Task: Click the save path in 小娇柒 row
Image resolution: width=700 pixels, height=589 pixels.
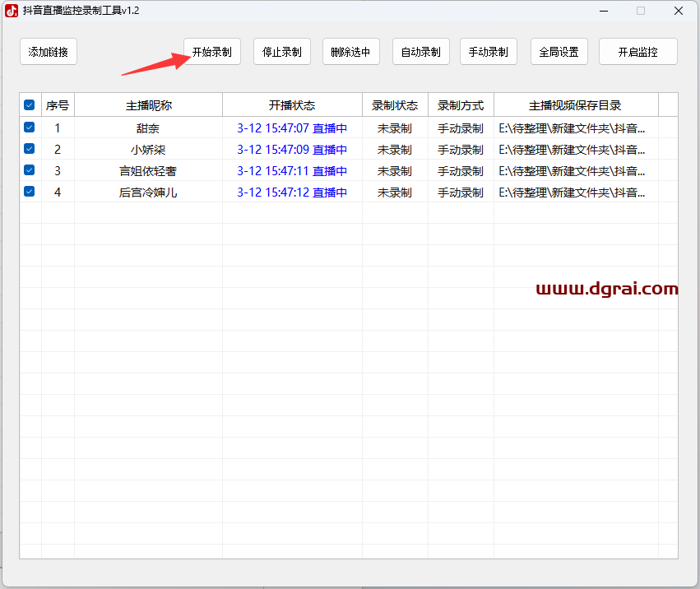Action: point(572,150)
